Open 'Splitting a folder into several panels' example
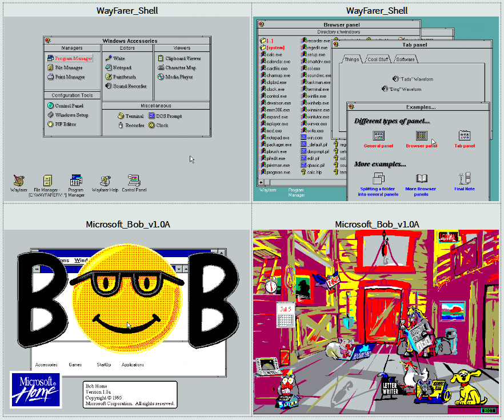 (378, 185)
